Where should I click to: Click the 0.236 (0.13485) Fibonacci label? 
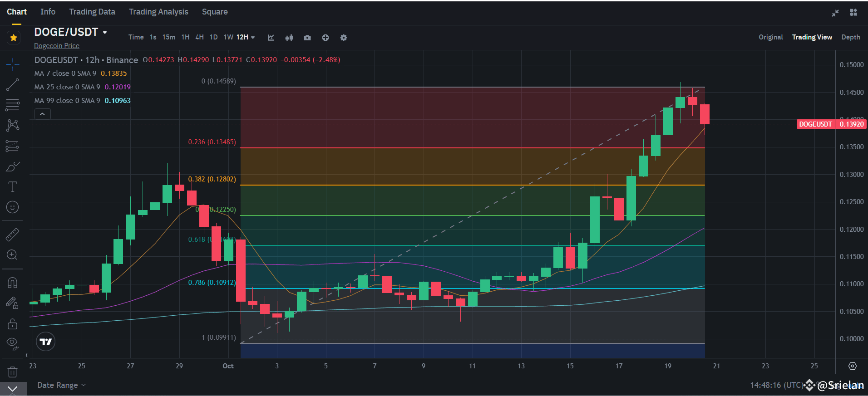point(212,142)
